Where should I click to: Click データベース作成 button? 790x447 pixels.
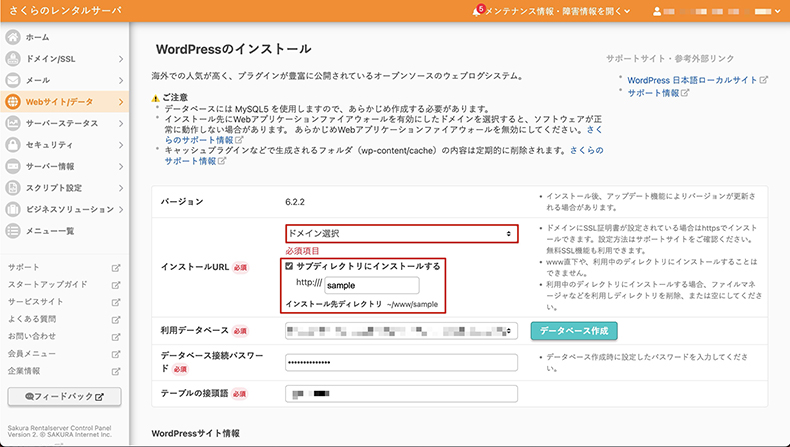(x=574, y=331)
